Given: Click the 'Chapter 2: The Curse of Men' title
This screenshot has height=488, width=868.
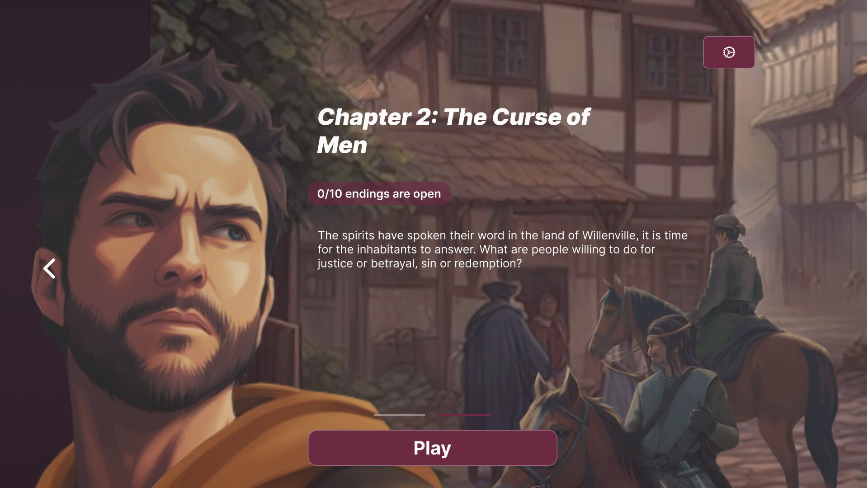Looking at the screenshot, I should coord(453,131).
